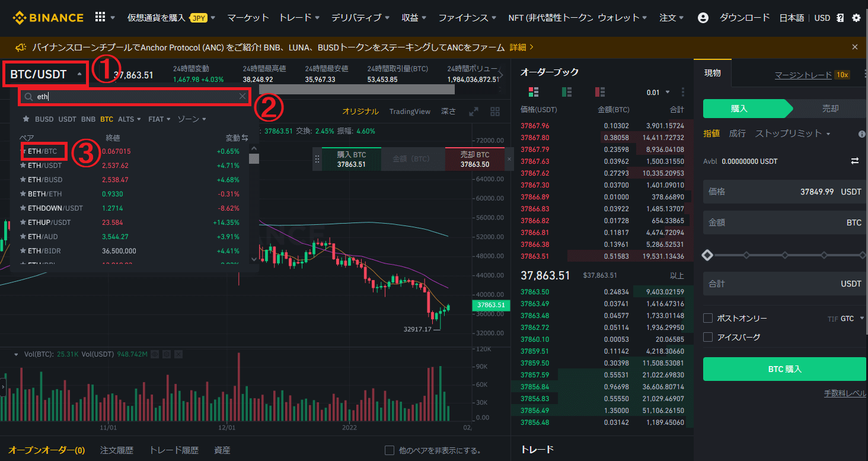The height and width of the screenshot is (461, 868).
Task: Favorite the ETHUP/USDT pair star
Action: tap(24, 222)
